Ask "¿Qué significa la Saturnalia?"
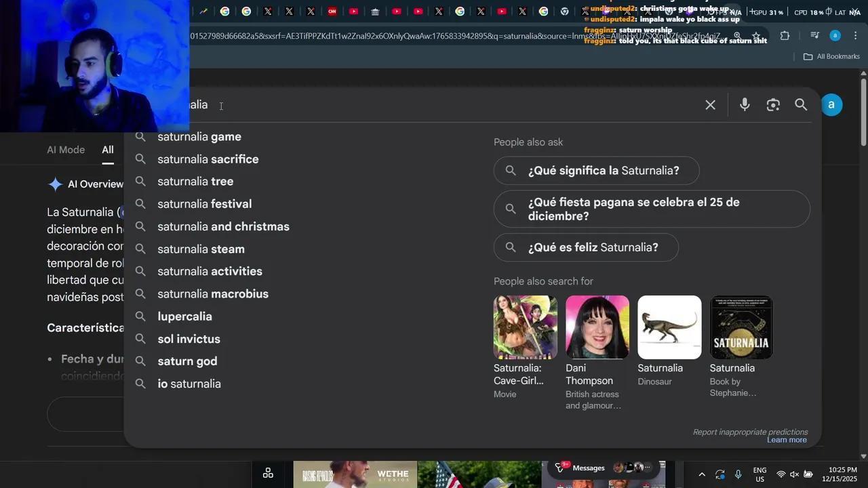868x488 pixels. 597,171
